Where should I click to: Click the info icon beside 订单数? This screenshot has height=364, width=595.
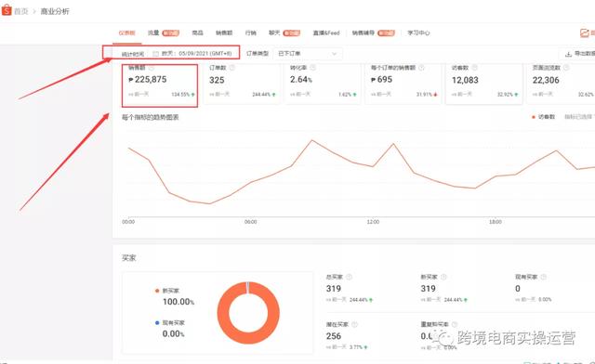tap(231, 68)
